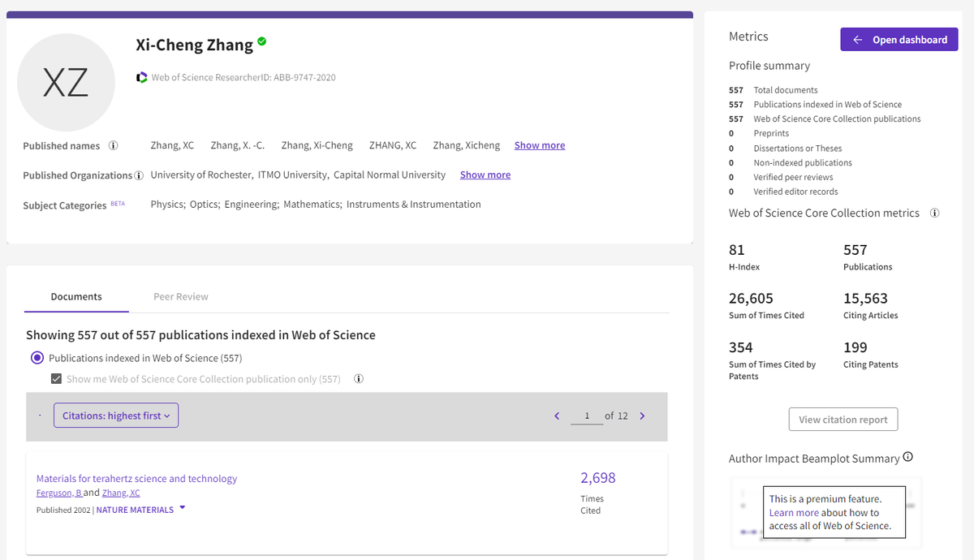This screenshot has height=560, width=974.
Task: Click the info icon next to Published Organizations
Action: pos(139,175)
